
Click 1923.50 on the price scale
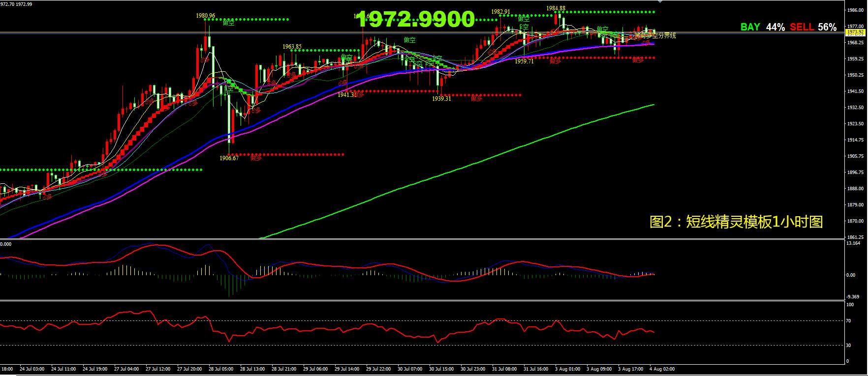click(x=856, y=123)
